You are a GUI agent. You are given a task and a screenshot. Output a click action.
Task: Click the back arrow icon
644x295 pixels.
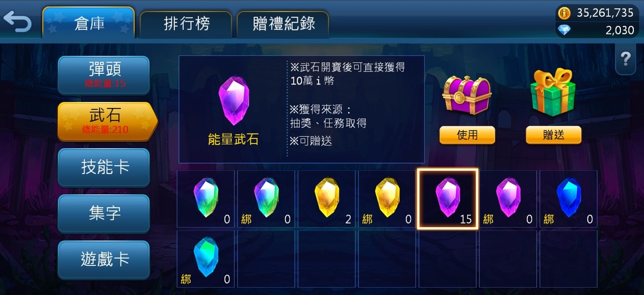pyautogui.click(x=17, y=22)
